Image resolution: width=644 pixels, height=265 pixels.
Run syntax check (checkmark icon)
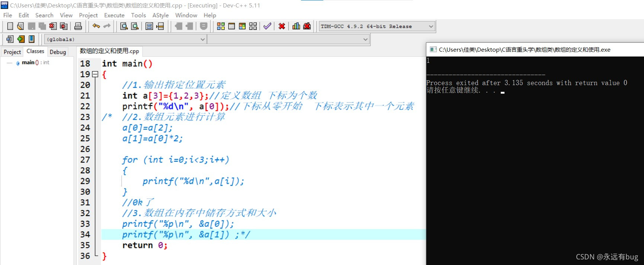(267, 26)
